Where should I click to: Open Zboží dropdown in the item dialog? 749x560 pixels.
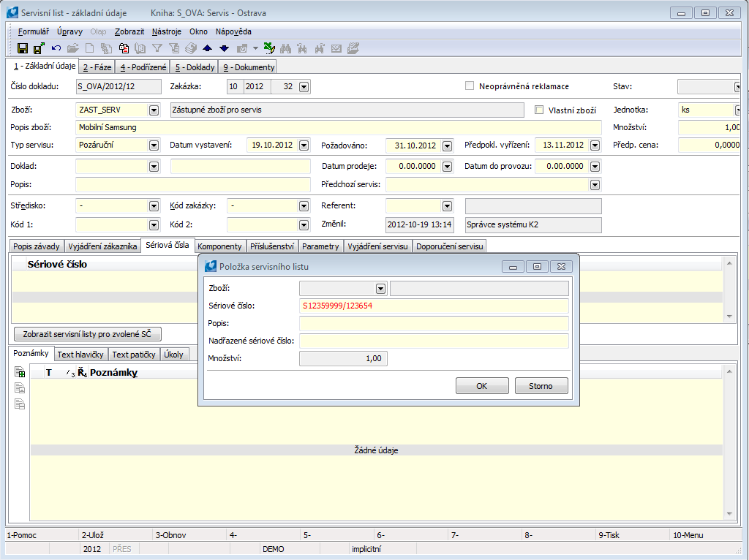[380, 288]
